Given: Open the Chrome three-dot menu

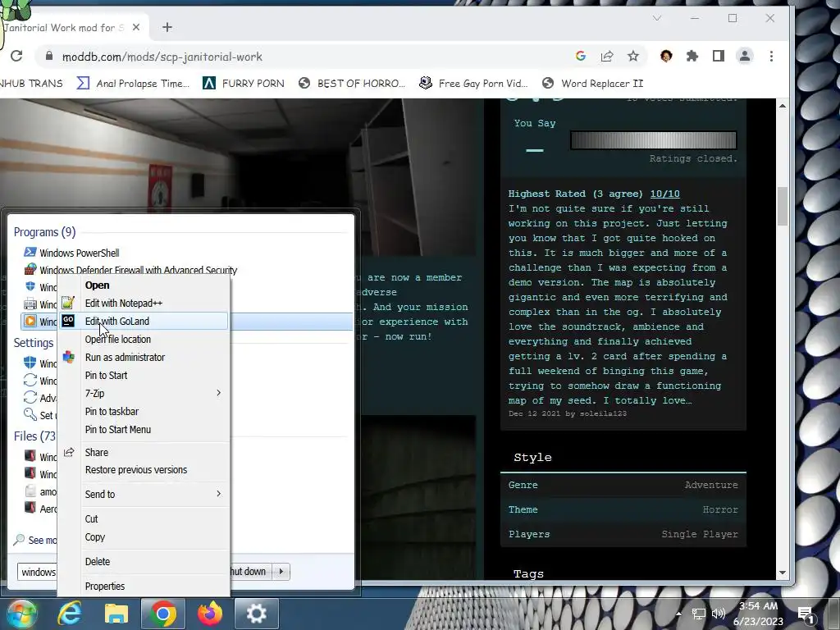Looking at the screenshot, I should 771,57.
